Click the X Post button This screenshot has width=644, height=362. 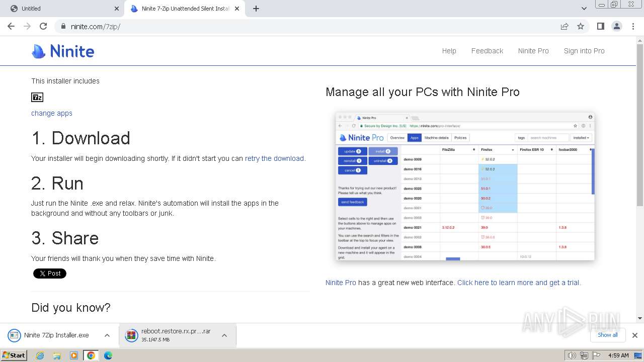[50, 274]
